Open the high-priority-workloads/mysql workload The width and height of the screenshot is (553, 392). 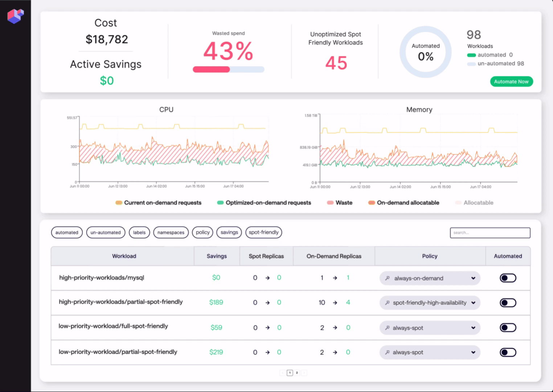tap(102, 278)
